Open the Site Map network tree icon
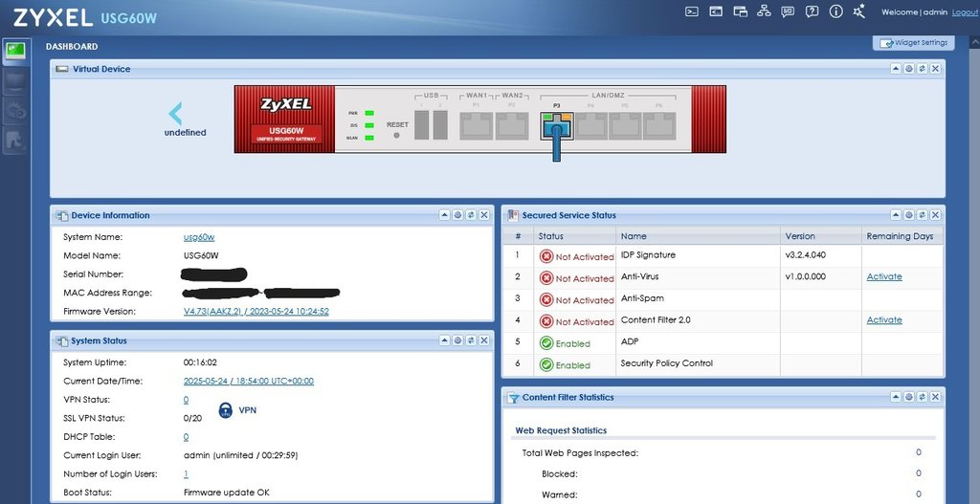The image size is (980, 504). (x=764, y=11)
